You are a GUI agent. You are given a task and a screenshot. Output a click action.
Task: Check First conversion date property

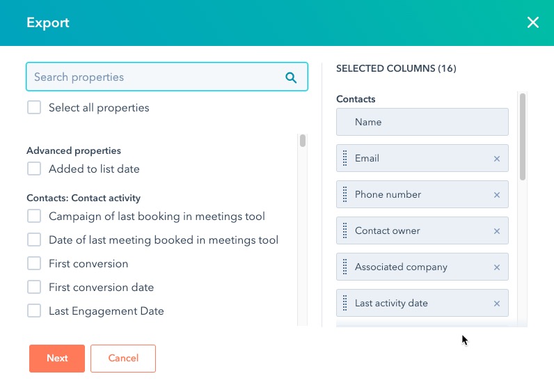[34, 288]
